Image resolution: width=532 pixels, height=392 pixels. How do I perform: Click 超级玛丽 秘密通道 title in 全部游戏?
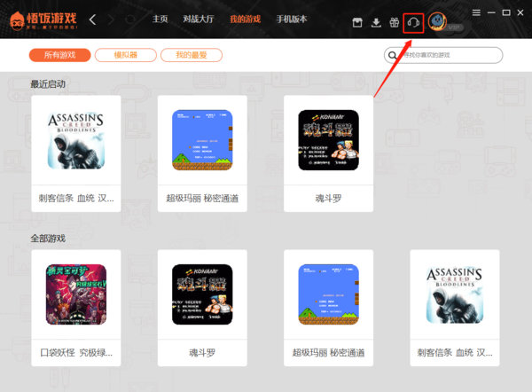[x=328, y=353]
